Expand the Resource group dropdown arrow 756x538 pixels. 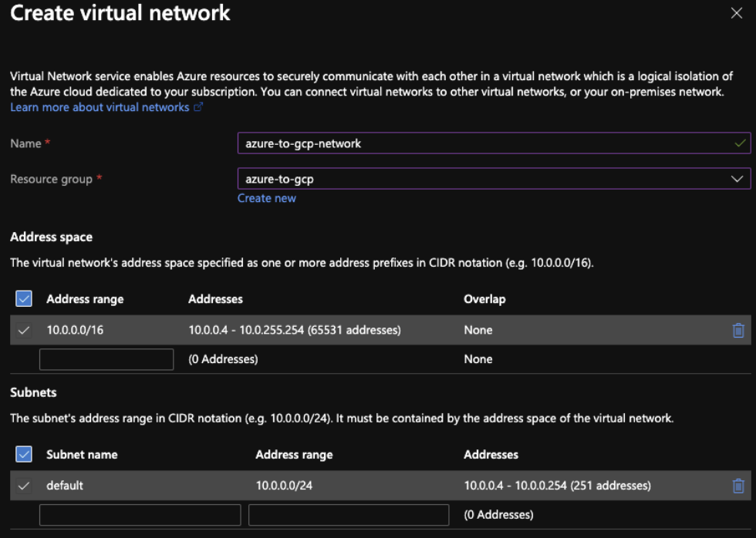coord(736,179)
